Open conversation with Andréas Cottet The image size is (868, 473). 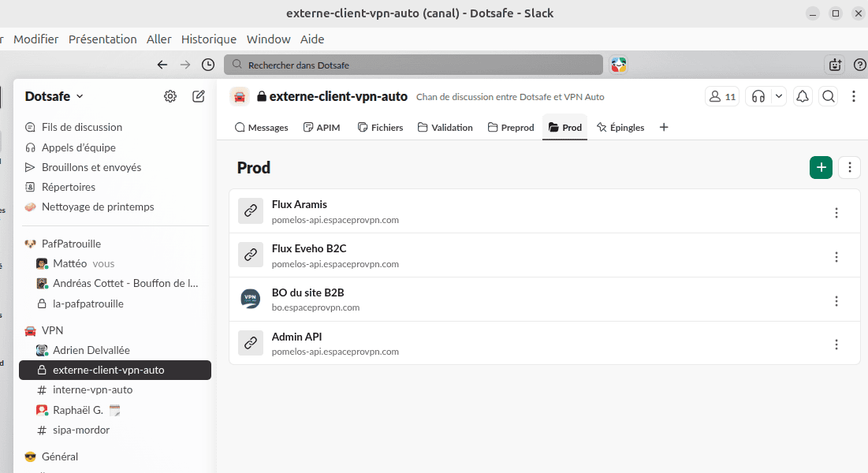pos(115,284)
